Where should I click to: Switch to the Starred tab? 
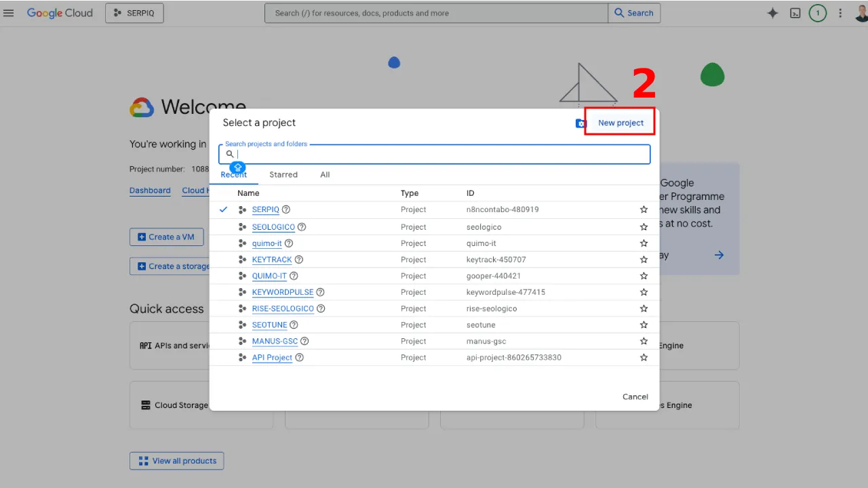tap(283, 175)
